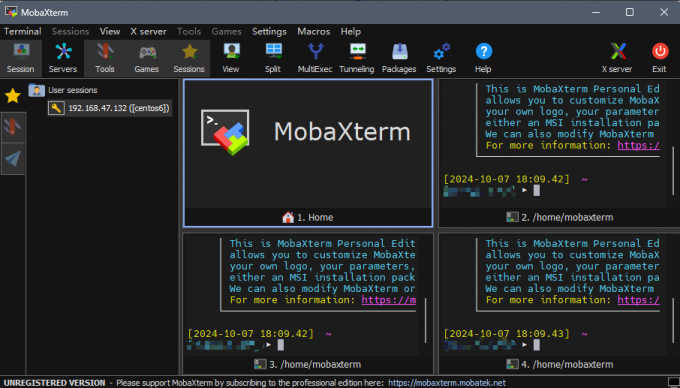The height and width of the screenshot is (388, 680).
Task: Open the Settings gears toolbar button
Action: click(x=441, y=59)
